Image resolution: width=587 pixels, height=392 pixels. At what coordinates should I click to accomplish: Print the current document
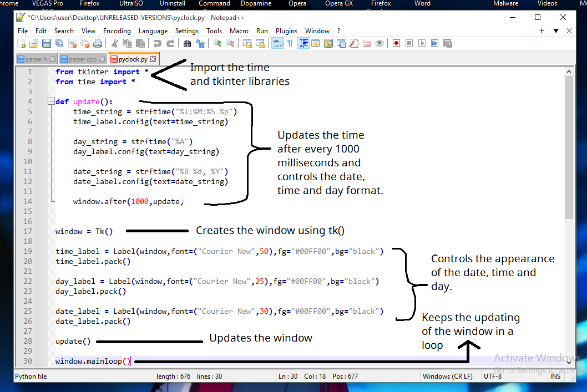(98, 43)
